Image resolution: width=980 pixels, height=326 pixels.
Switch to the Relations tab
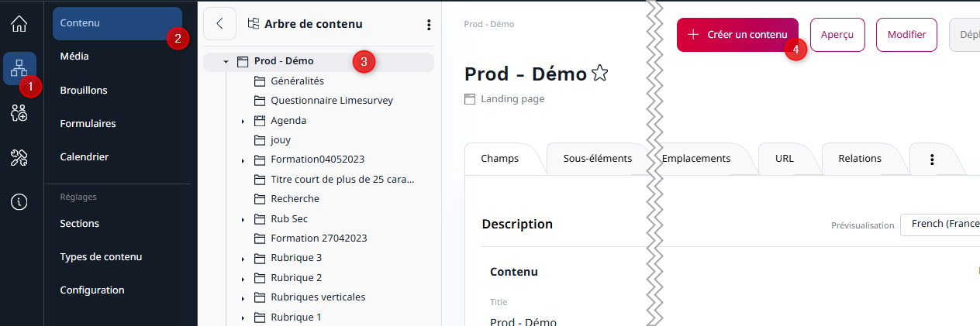coord(859,159)
